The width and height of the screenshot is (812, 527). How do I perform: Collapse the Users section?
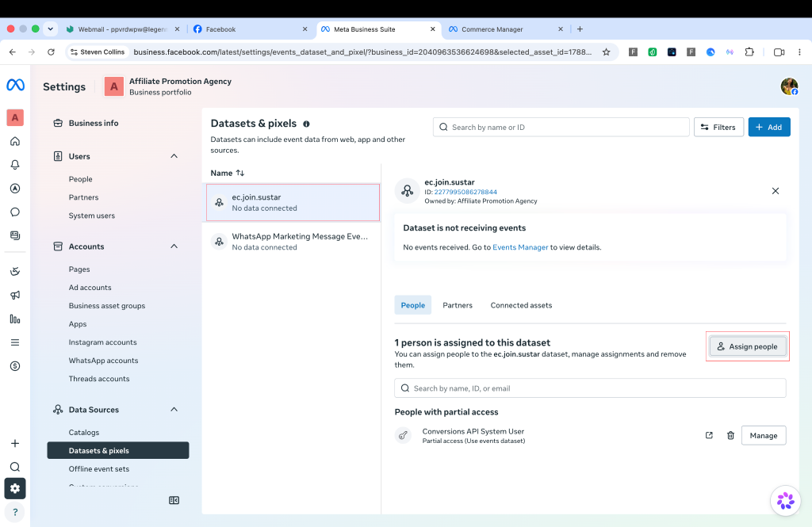pos(174,156)
